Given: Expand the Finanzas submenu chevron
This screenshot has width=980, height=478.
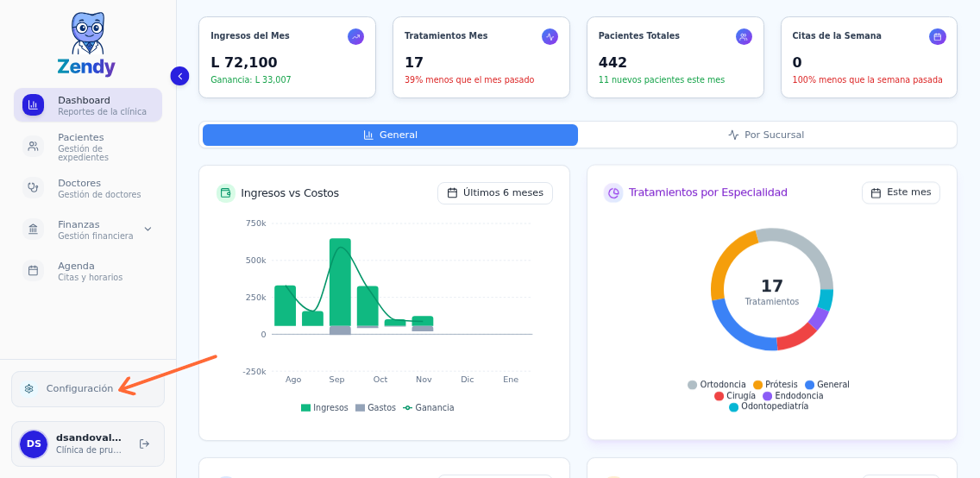Looking at the screenshot, I should point(148,229).
